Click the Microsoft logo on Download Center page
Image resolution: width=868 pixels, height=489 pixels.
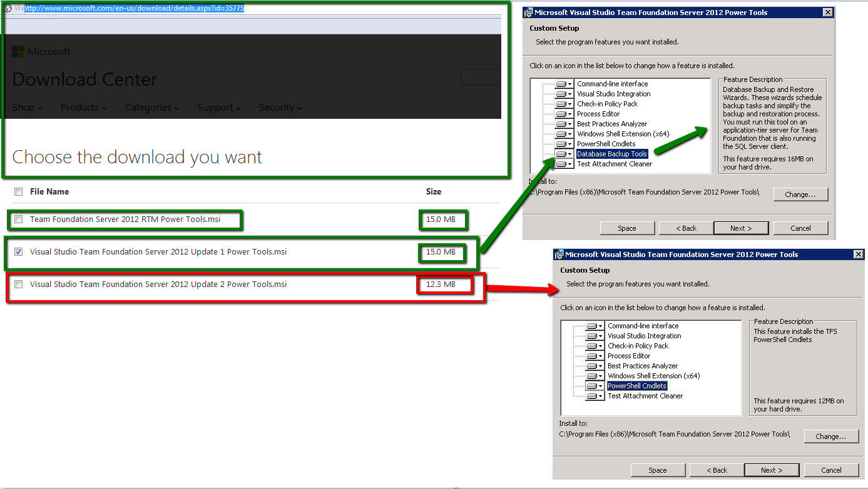pos(41,52)
